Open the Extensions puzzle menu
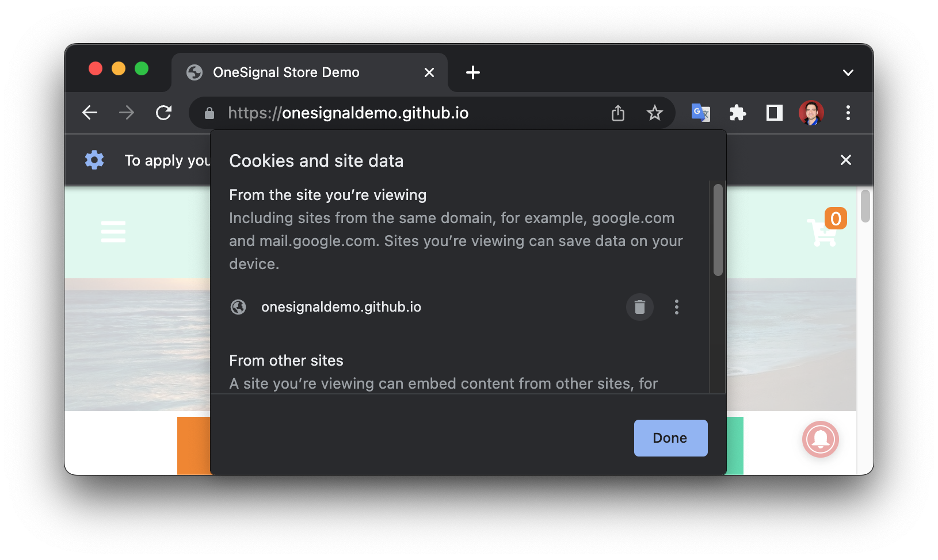 click(x=737, y=113)
